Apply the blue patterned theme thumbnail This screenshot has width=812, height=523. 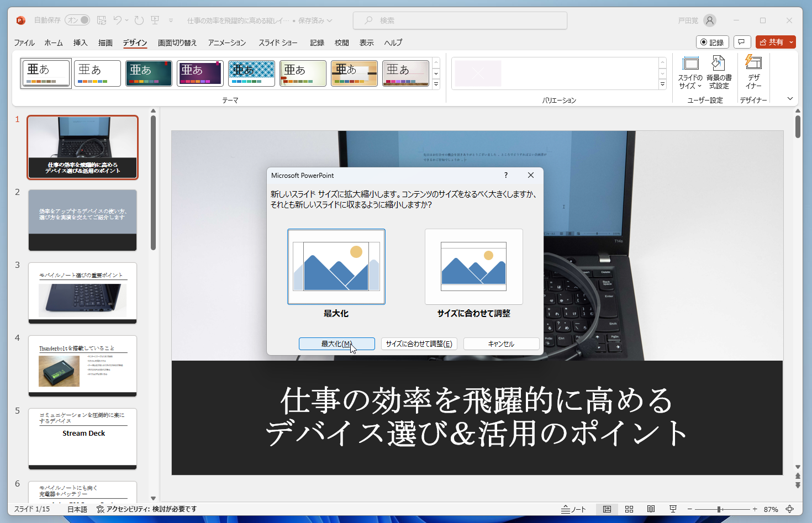click(251, 73)
